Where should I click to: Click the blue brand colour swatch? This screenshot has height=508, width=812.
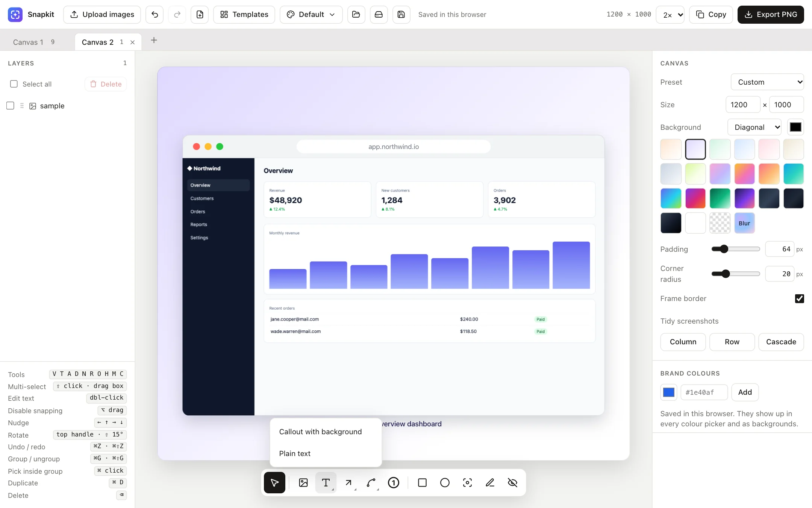tap(669, 392)
